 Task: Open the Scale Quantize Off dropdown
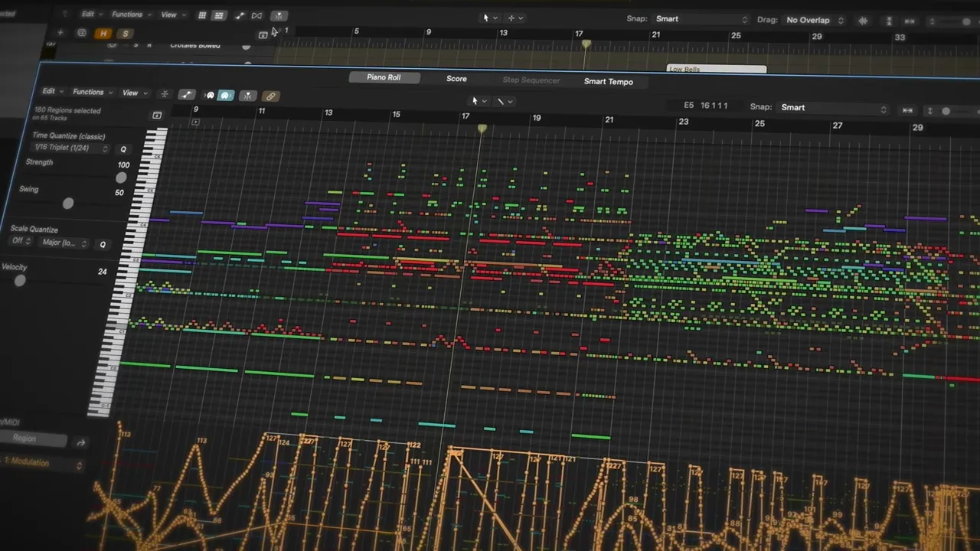coord(21,241)
